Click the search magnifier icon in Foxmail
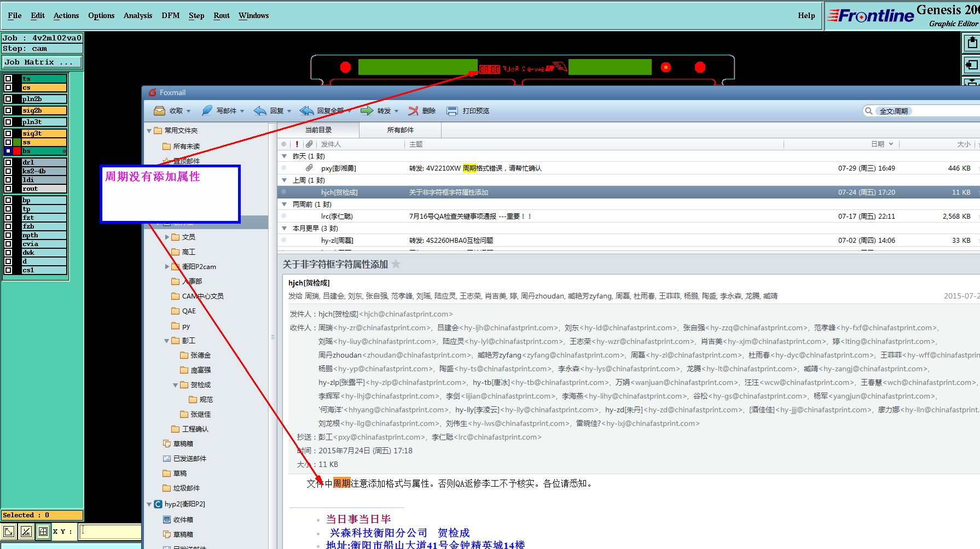Viewport: 980px width, 549px height. 868,111
